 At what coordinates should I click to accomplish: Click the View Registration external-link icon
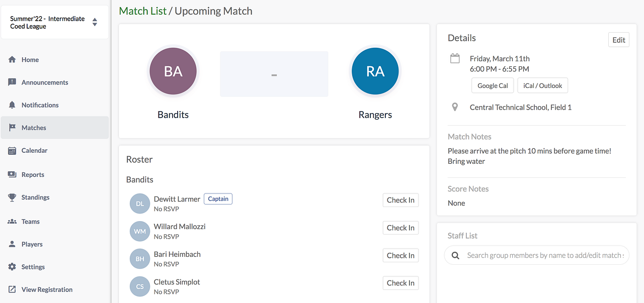click(12, 289)
